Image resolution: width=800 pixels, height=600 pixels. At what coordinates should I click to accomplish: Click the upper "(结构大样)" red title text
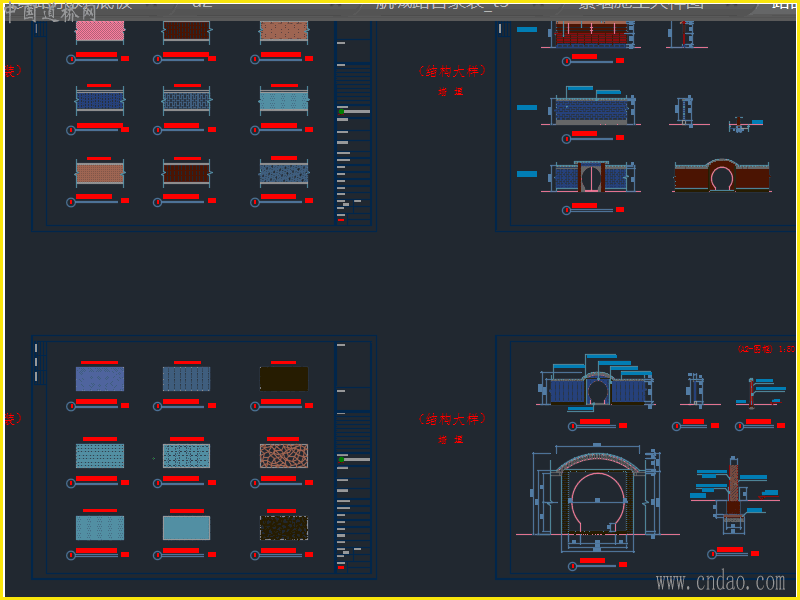pyautogui.click(x=451, y=71)
